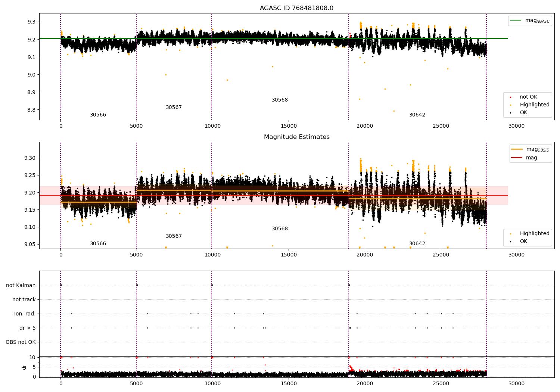Viewport: 560px width, 392px height.
Task: Click the red "mag" legend entry in the middle plot
Action: [x=524, y=158]
